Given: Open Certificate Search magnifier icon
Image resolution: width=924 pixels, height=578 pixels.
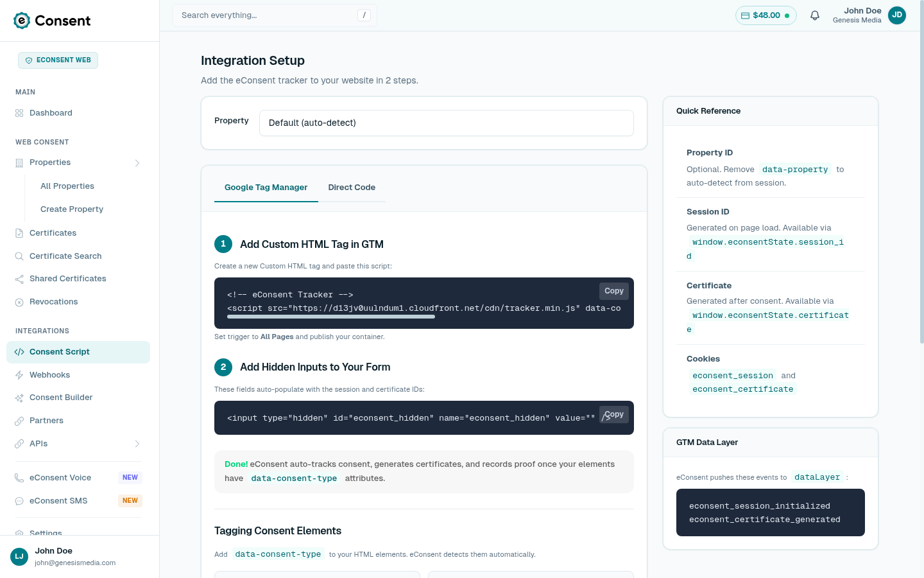Looking at the screenshot, I should 19,256.
